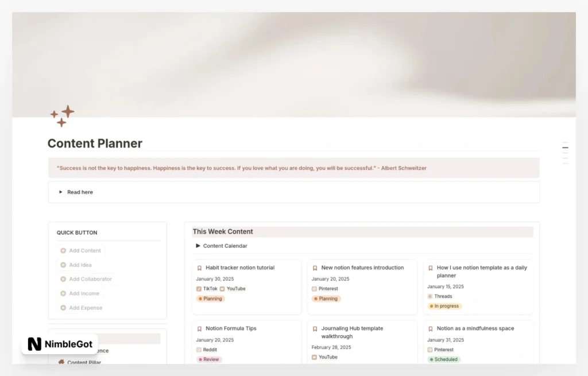Click the February 28, 2025 date

pos(331,347)
